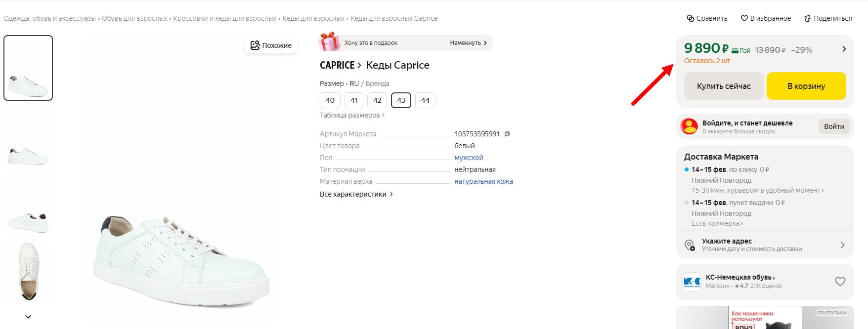
Task: Click the location pin address icon
Action: (690, 245)
